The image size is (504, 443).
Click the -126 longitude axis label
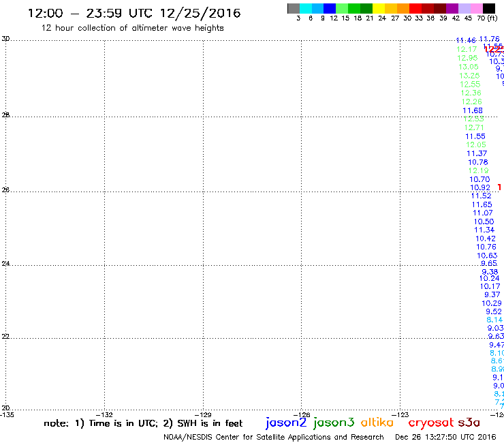302,414
